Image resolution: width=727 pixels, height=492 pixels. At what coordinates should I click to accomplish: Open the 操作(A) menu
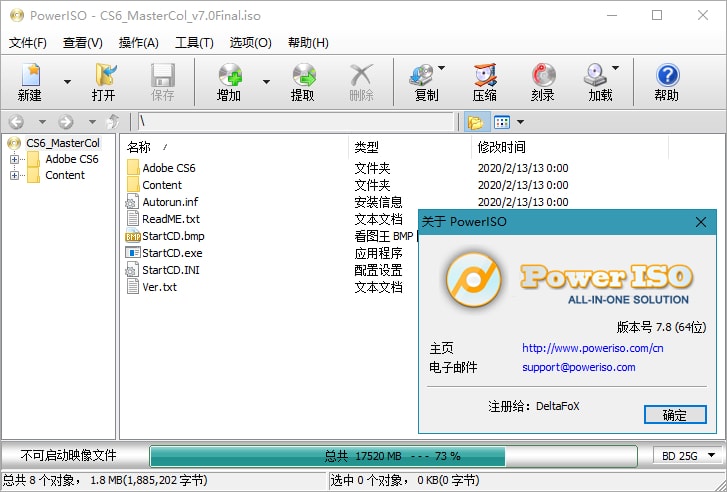pyautogui.click(x=139, y=43)
